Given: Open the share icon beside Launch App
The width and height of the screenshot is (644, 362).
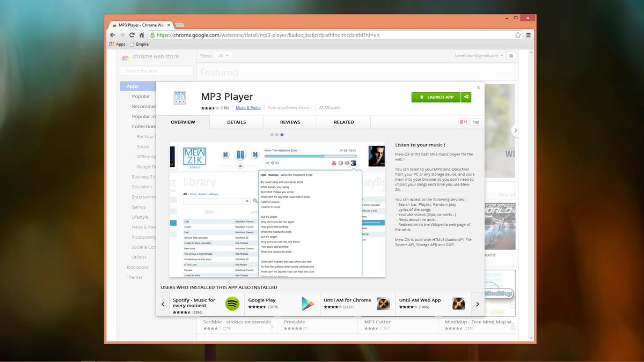Looking at the screenshot, I should pyautogui.click(x=466, y=97).
